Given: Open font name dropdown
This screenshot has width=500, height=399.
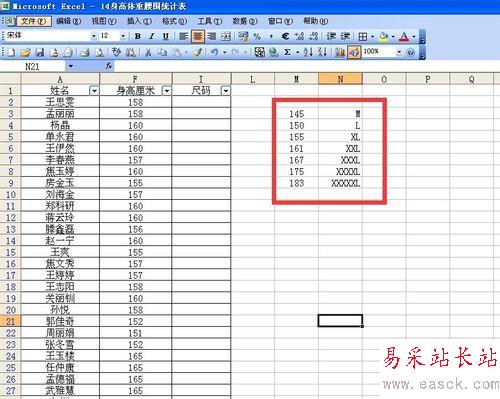Looking at the screenshot, I should [x=94, y=36].
